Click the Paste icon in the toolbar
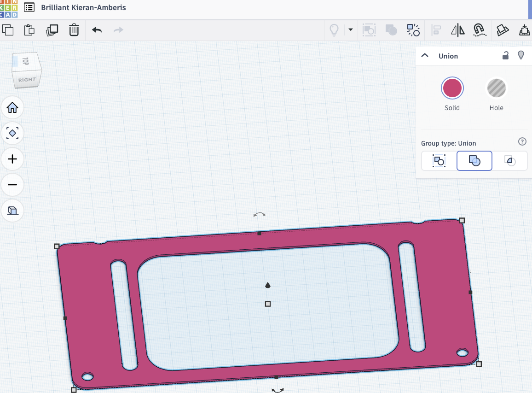Screen dimensions: 532x393 point(29,29)
